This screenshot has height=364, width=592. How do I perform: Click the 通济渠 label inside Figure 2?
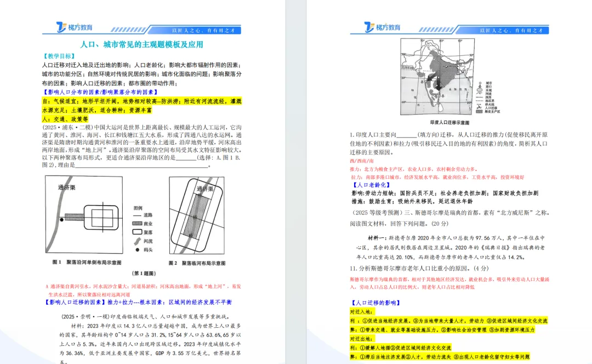pyautogui.click(x=205, y=189)
